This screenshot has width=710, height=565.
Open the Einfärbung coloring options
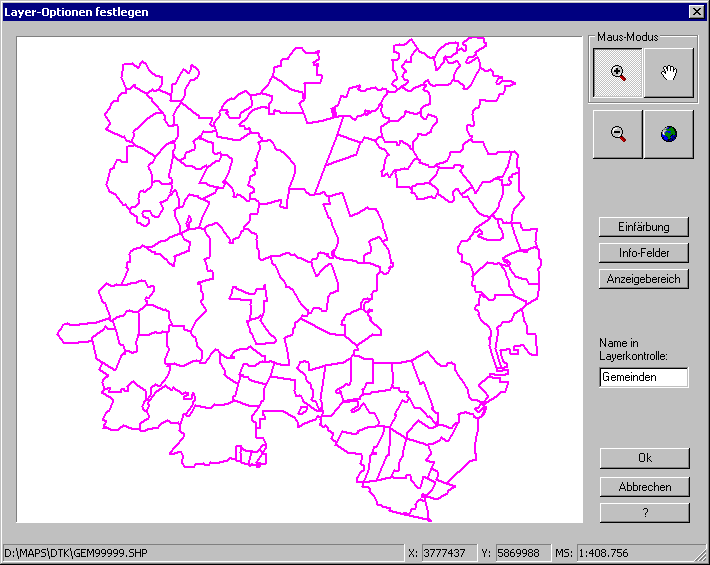pyautogui.click(x=644, y=227)
